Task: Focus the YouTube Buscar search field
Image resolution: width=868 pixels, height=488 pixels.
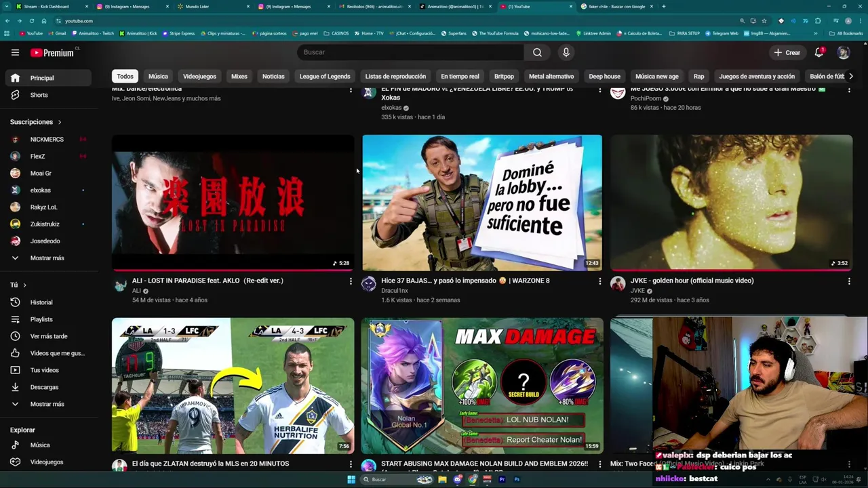Action: click(x=410, y=52)
